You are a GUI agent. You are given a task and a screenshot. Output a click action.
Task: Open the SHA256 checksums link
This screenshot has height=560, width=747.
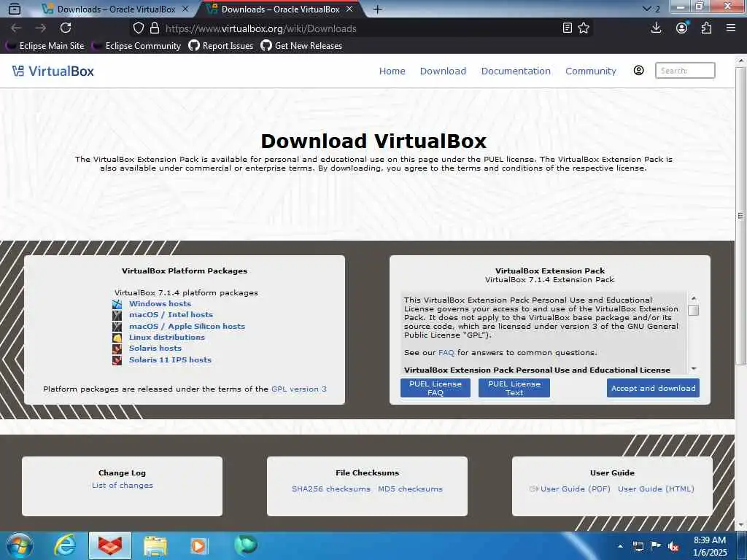330,489
